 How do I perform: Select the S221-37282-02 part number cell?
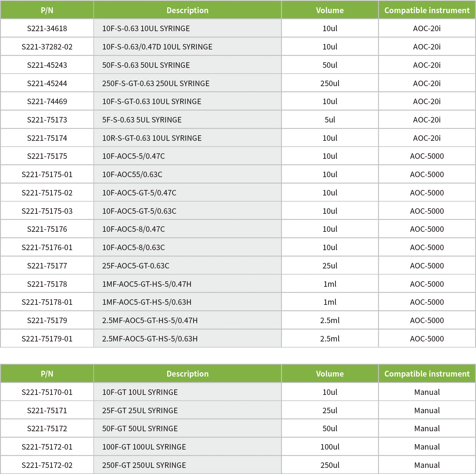coord(47,47)
